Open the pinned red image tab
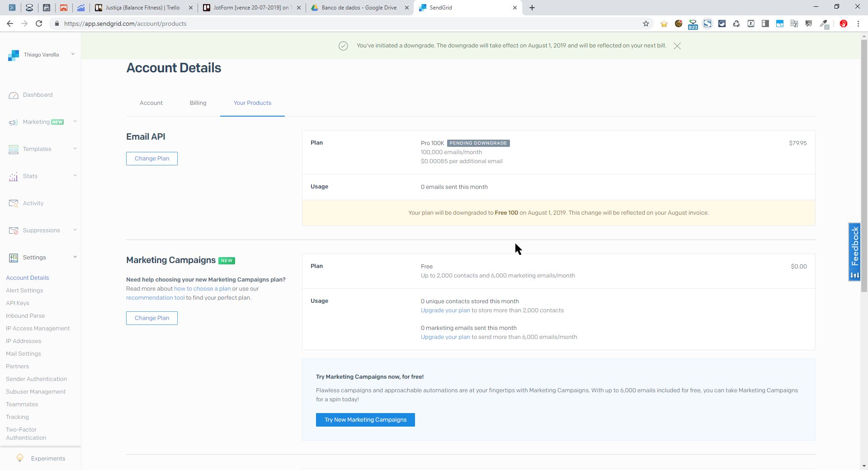This screenshot has height=470, width=868. [x=64, y=8]
